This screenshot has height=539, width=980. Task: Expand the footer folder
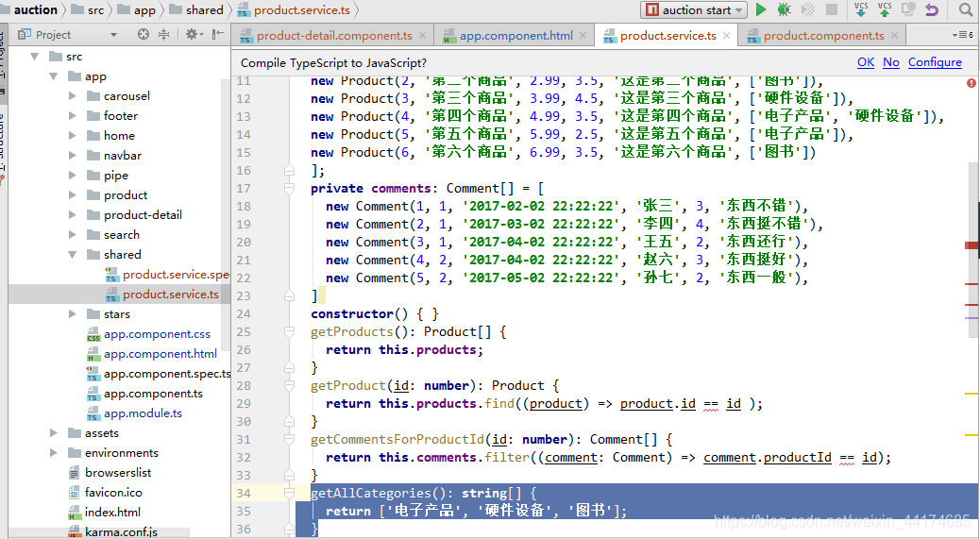coord(73,115)
